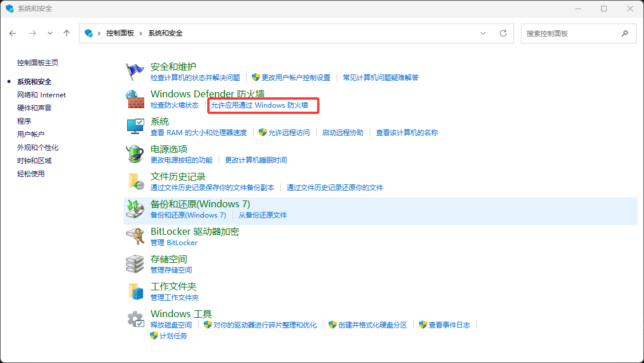The image size is (644, 363).
Task: Open the 文件历史记录 heading
Action: point(178,176)
